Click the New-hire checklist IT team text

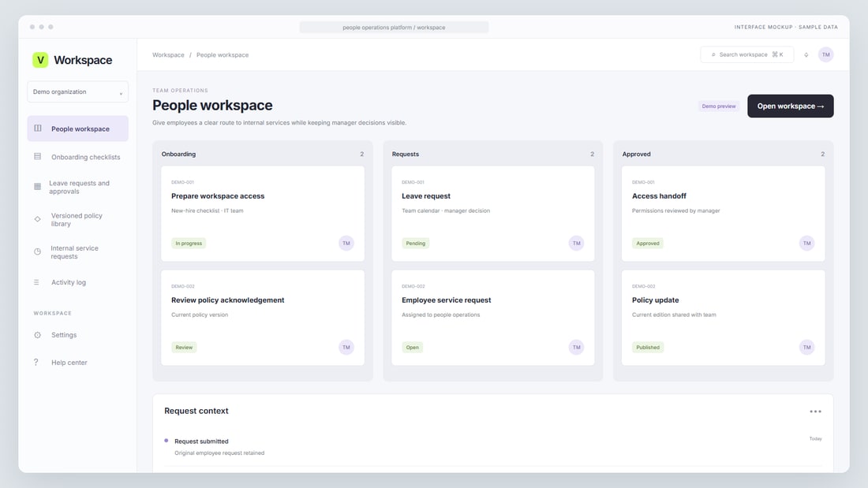(207, 210)
